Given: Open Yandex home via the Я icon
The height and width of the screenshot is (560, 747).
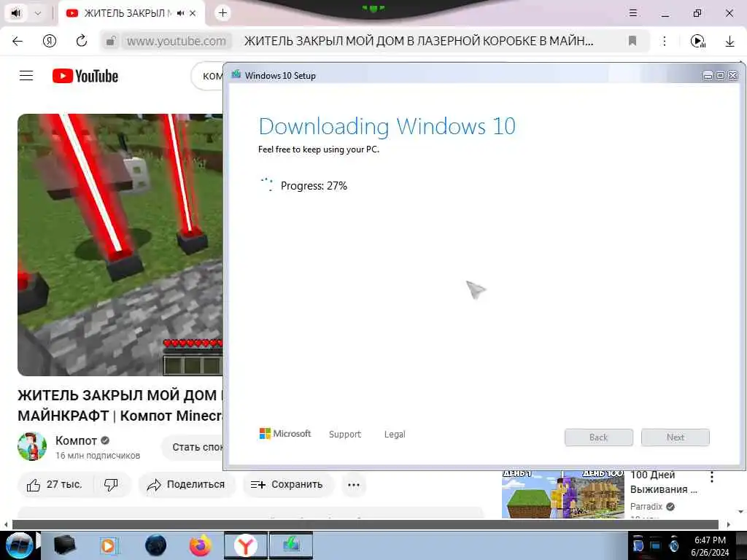Looking at the screenshot, I should click(x=50, y=41).
